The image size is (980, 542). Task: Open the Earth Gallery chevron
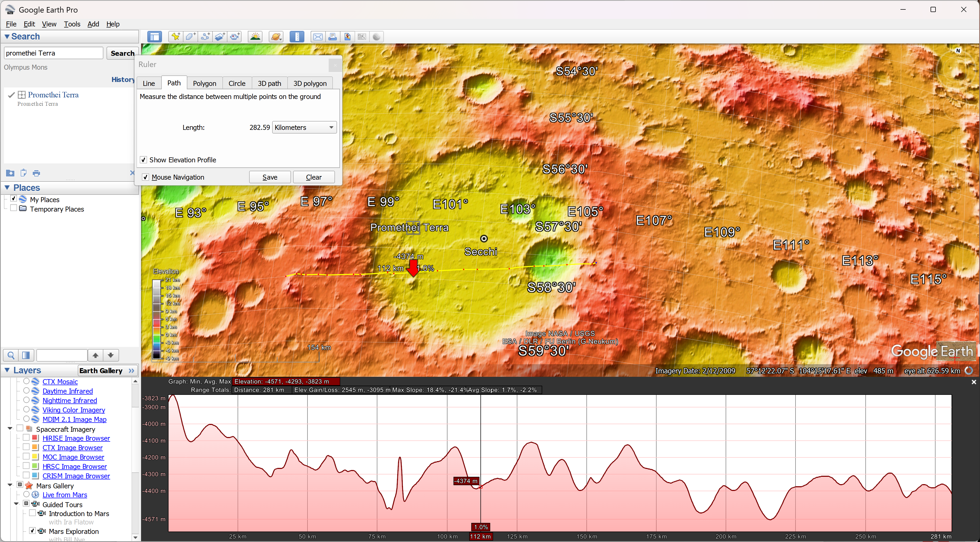[132, 371]
